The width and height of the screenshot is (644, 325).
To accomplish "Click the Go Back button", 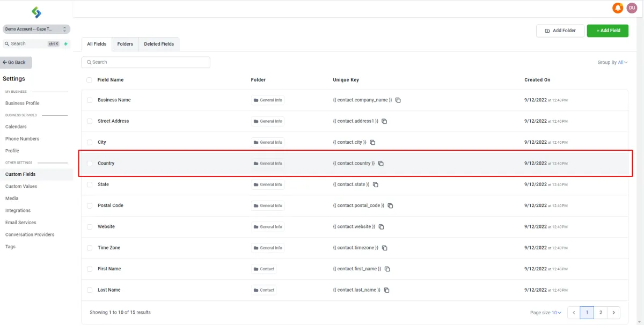I will (16, 63).
